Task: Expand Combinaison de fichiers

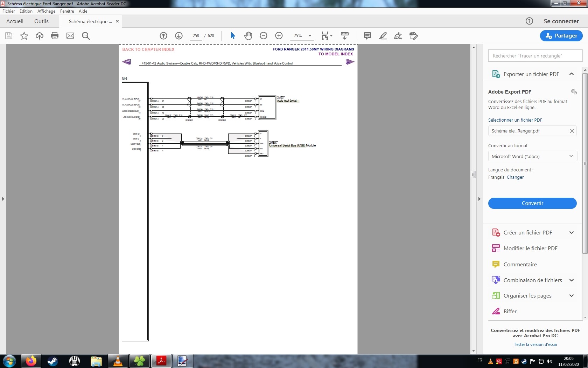Action: pyautogui.click(x=572, y=280)
